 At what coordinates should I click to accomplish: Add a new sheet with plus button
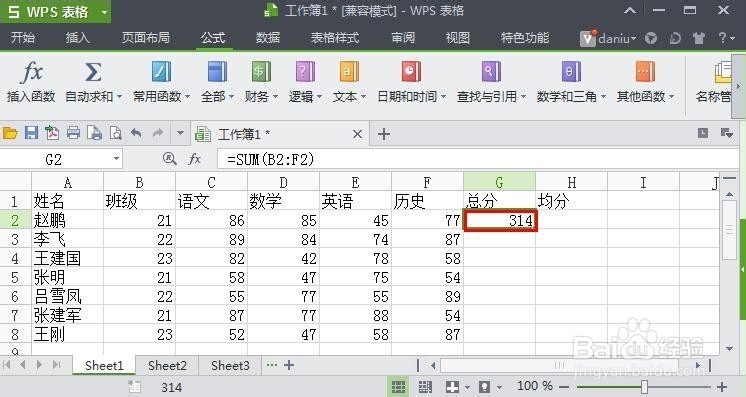point(288,366)
